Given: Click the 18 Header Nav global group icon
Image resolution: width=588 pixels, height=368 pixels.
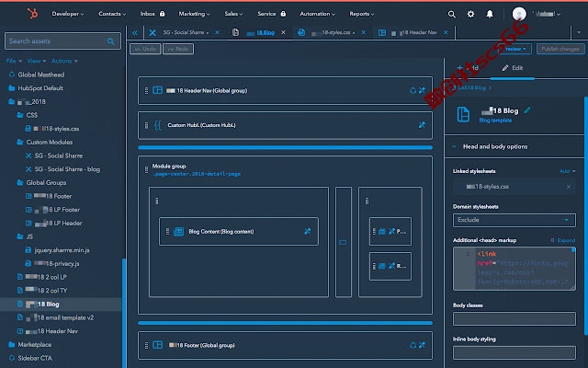Looking at the screenshot, I should point(157,90).
